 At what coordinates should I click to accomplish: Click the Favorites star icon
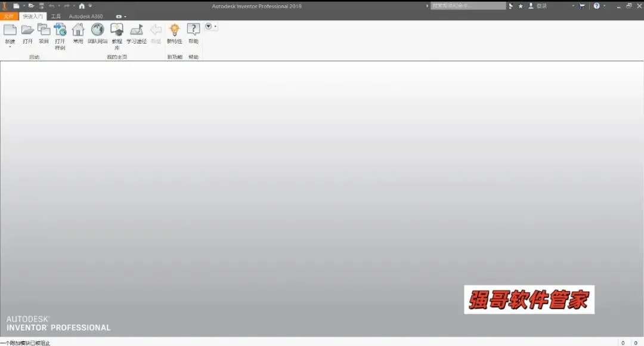point(521,6)
